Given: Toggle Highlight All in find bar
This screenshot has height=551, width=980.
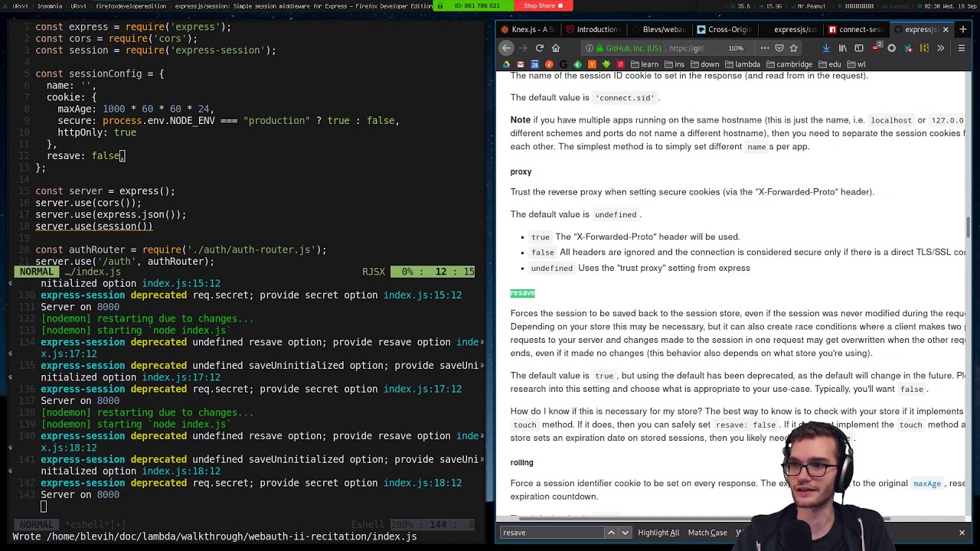Looking at the screenshot, I should click(658, 533).
